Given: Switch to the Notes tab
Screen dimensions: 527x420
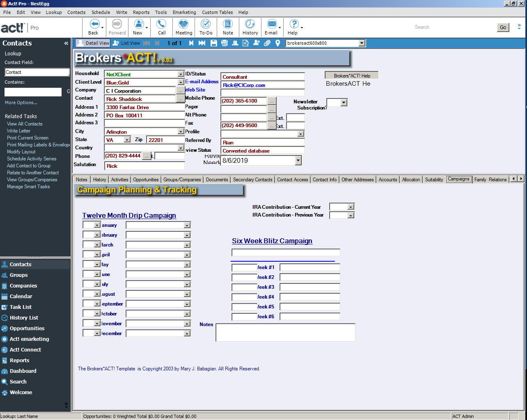Looking at the screenshot, I should tap(82, 180).
